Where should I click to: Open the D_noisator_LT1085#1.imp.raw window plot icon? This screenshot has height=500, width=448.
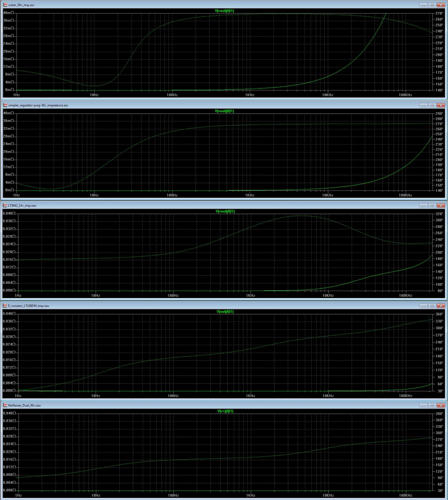(x=5, y=306)
